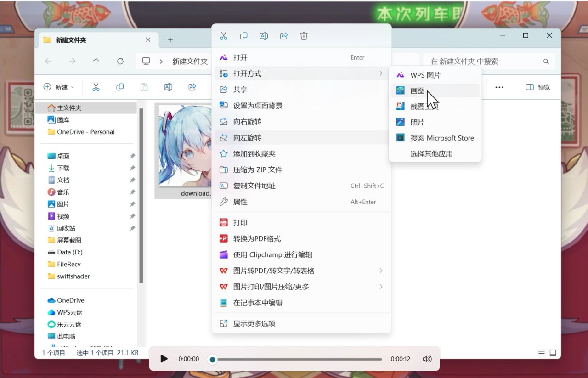Image resolution: width=588 pixels, height=378 pixels.
Task: Open 图库 in the sidebar
Action: 86,120
